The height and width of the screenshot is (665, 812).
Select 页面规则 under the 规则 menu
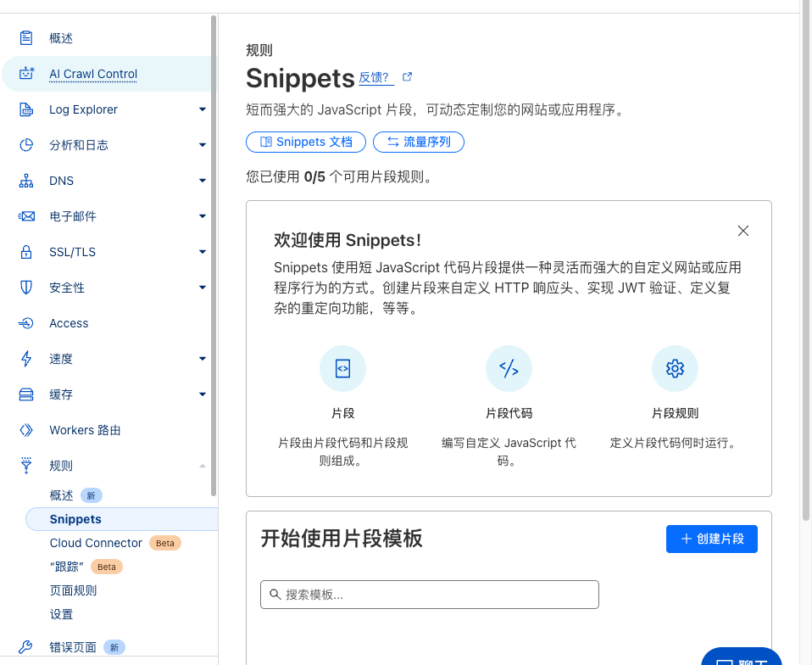73,590
